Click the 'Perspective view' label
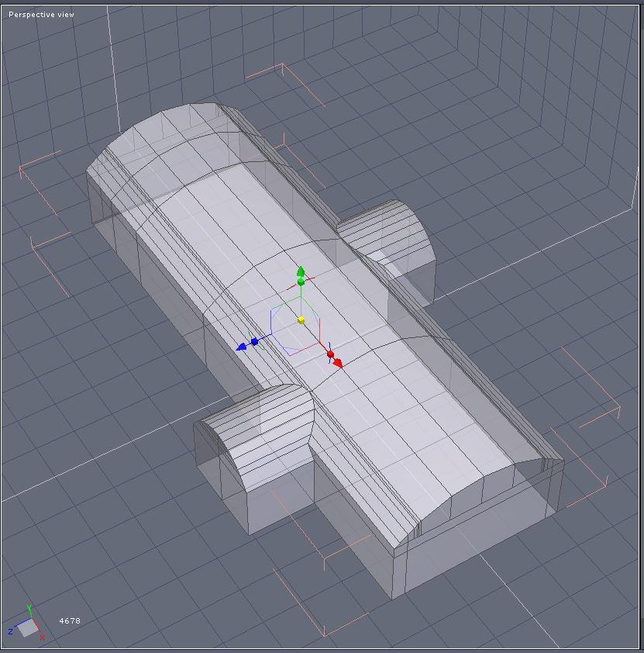 pyautogui.click(x=41, y=15)
